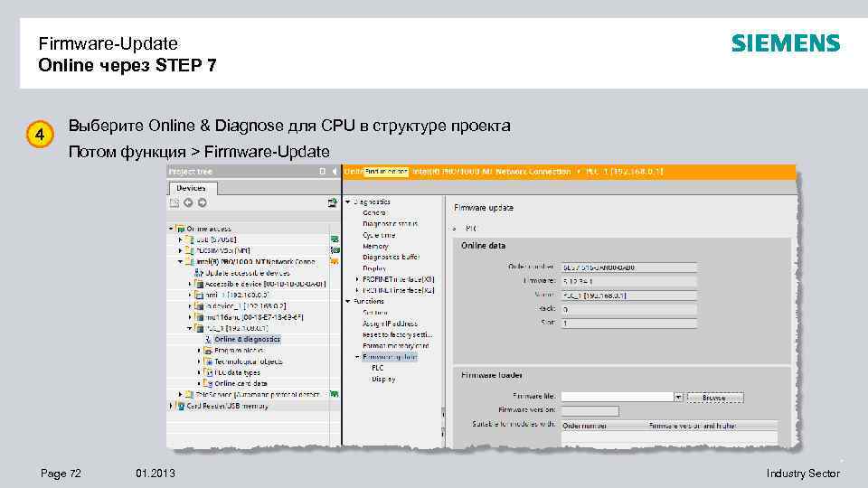Select Display under Firmware update

tap(383, 379)
